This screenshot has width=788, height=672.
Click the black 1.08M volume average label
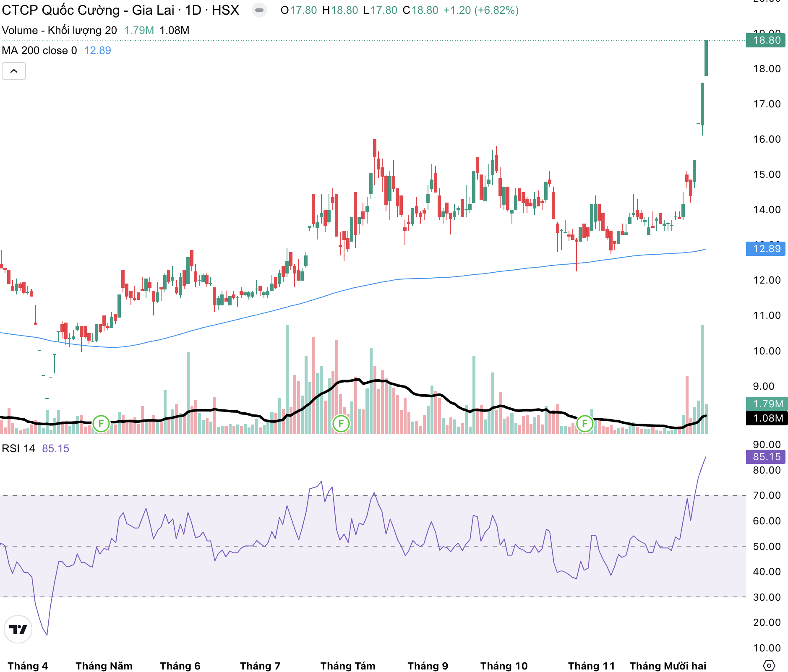pos(767,418)
